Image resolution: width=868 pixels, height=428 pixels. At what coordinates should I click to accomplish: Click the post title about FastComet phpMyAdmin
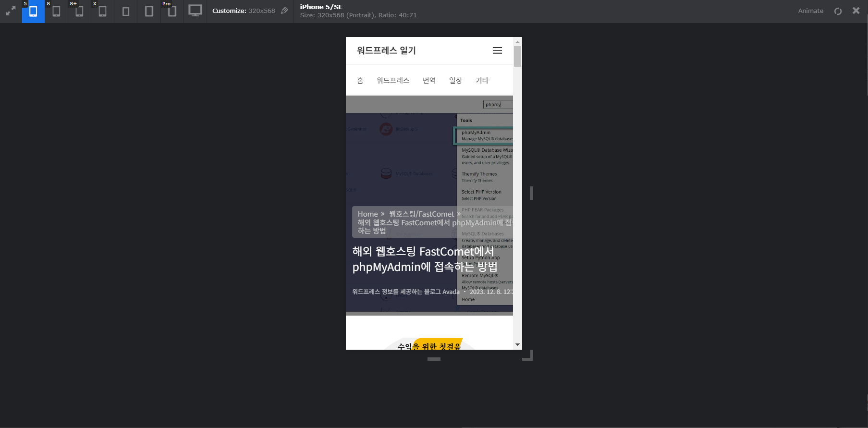pos(425,259)
